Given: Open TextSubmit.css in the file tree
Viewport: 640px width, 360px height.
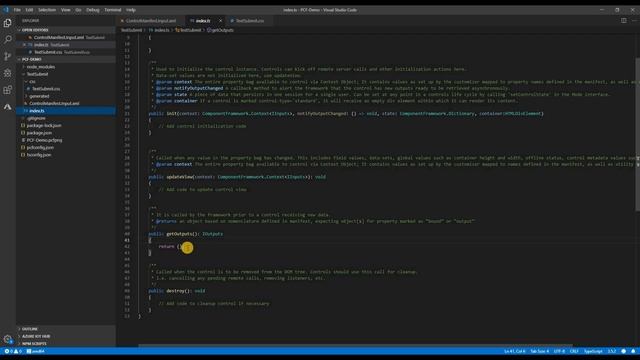Looking at the screenshot, I should click(46, 89).
